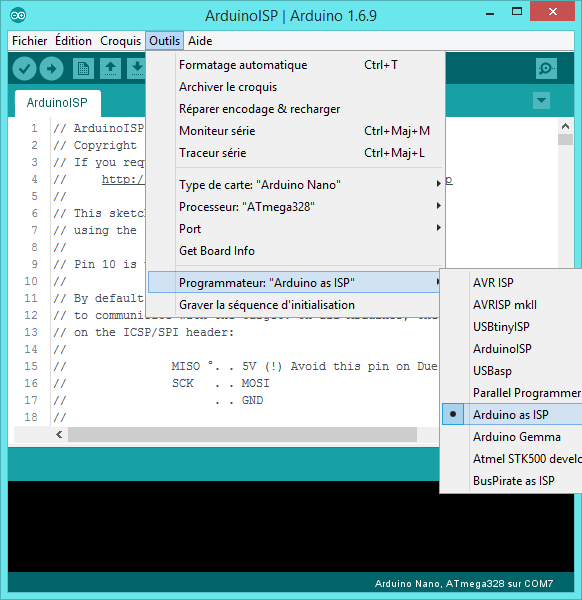Viewport: 582px width, 600px height.
Task: Click the Arduino logo in the title bar
Action: point(18,15)
